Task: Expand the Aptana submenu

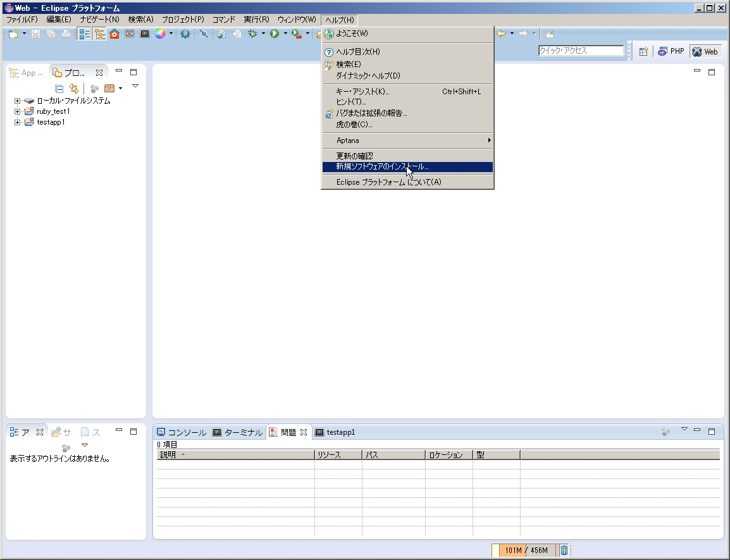Action: (x=407, y=140)
